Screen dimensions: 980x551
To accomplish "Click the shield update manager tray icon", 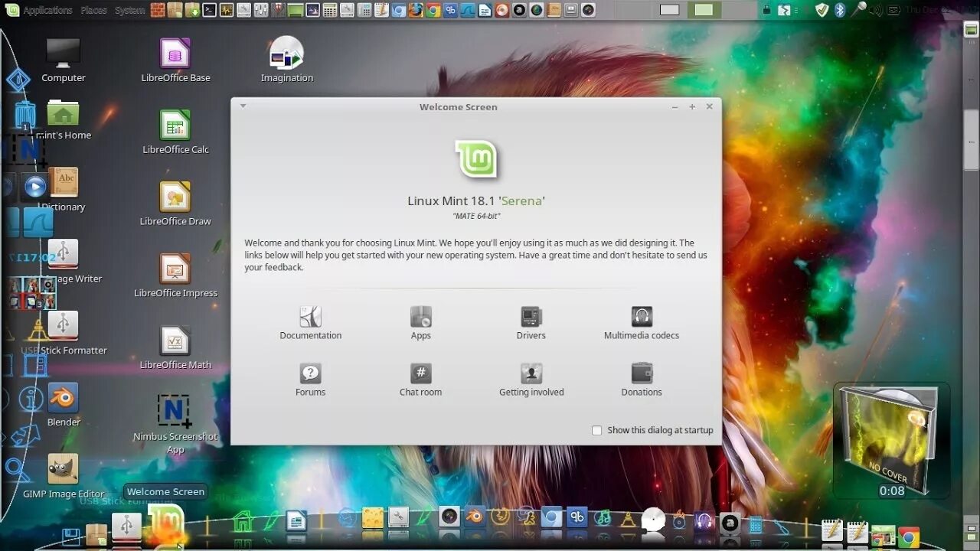I will pos(822,10).
